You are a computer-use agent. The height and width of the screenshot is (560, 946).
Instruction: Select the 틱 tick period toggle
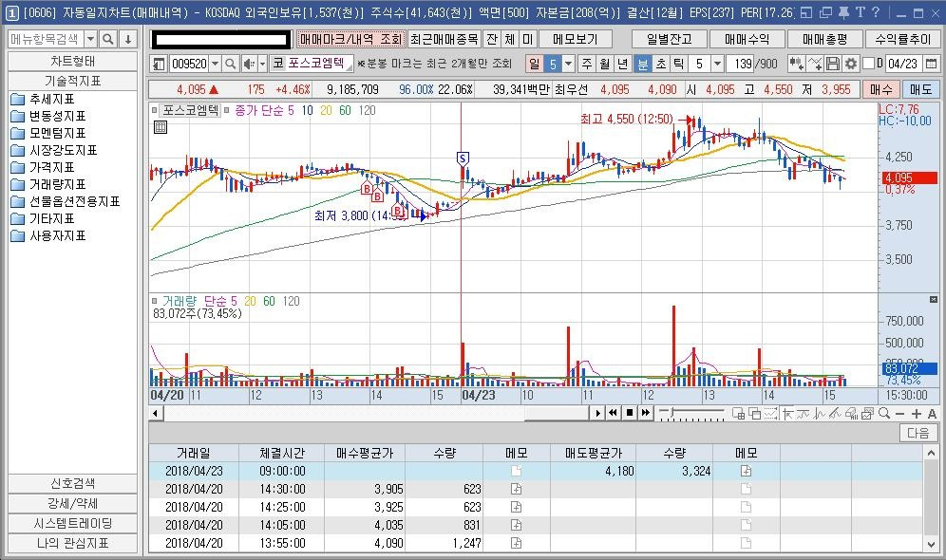pyautogui.click(x=678, y=64)
